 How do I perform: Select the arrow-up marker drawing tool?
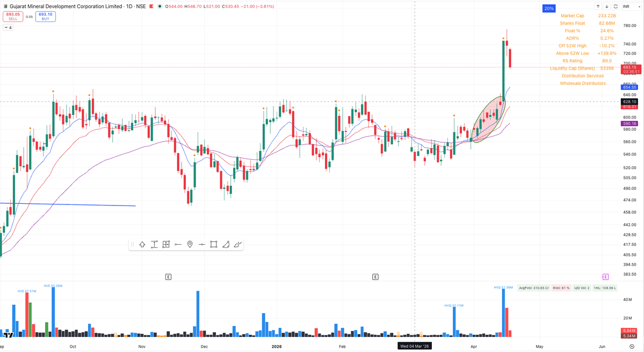[142, 245]
